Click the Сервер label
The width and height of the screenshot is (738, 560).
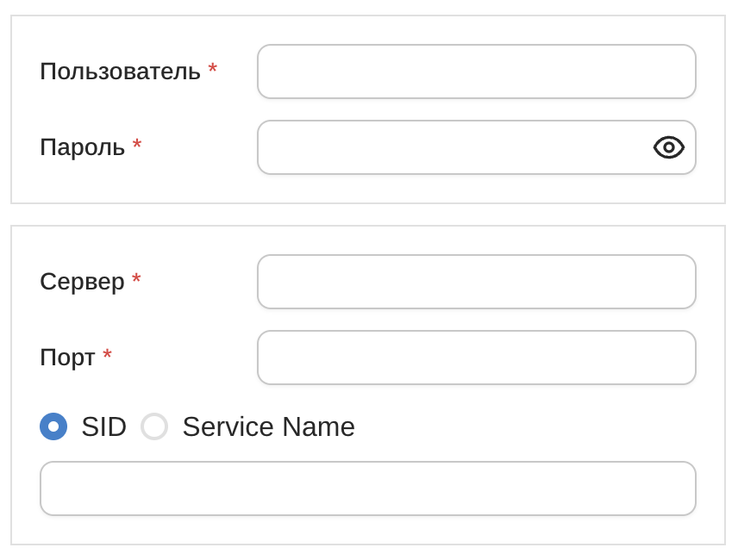(x=84, y=282)
